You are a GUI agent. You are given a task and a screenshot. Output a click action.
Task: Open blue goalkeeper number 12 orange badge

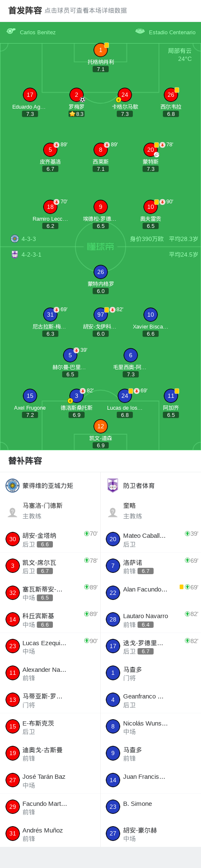click(x=101, y=426)
